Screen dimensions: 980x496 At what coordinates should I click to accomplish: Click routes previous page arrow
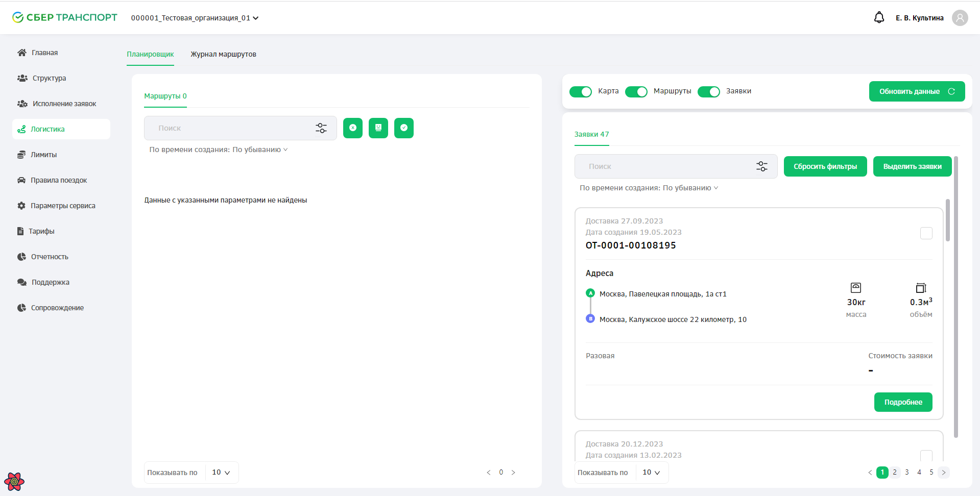tap(489, 473)
